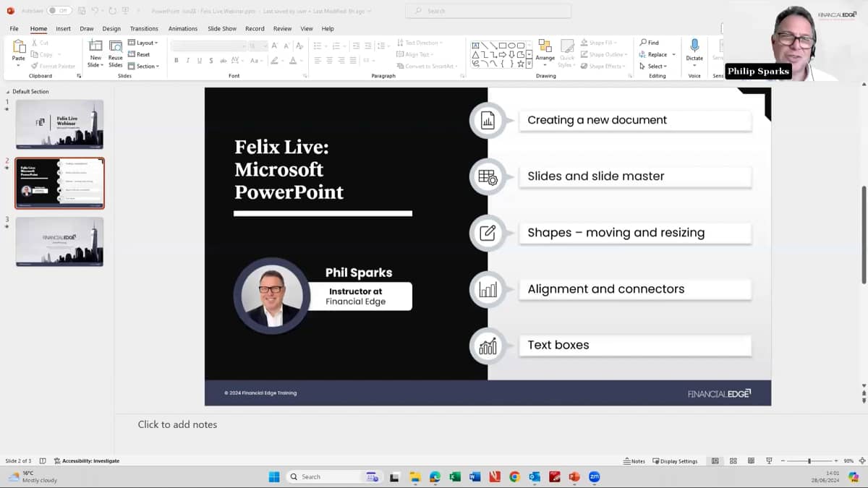Click Display Settings in status bar
This screenshot has height=488, width=868.
(x=675, y=461)
